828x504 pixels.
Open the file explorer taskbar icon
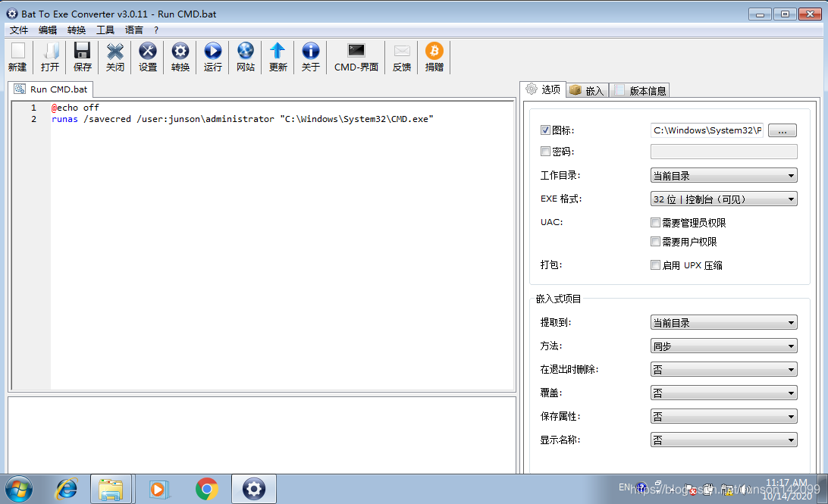[x=111, y=490]
